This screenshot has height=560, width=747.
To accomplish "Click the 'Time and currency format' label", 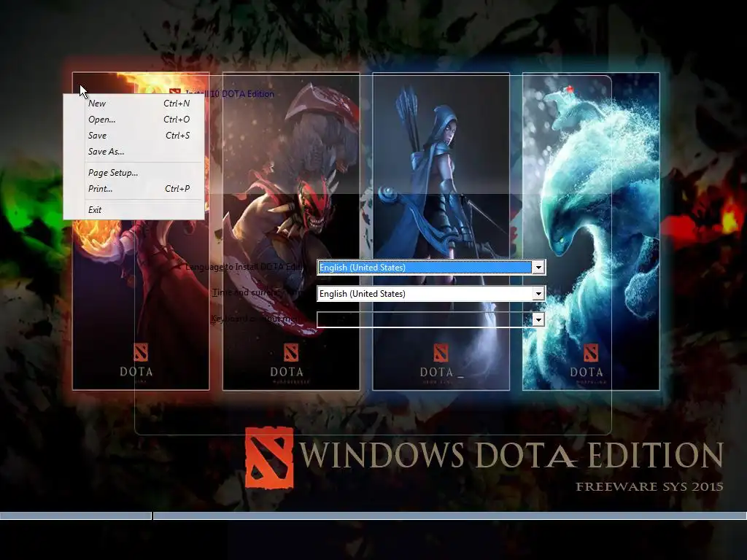I will (x=258, y=292).
